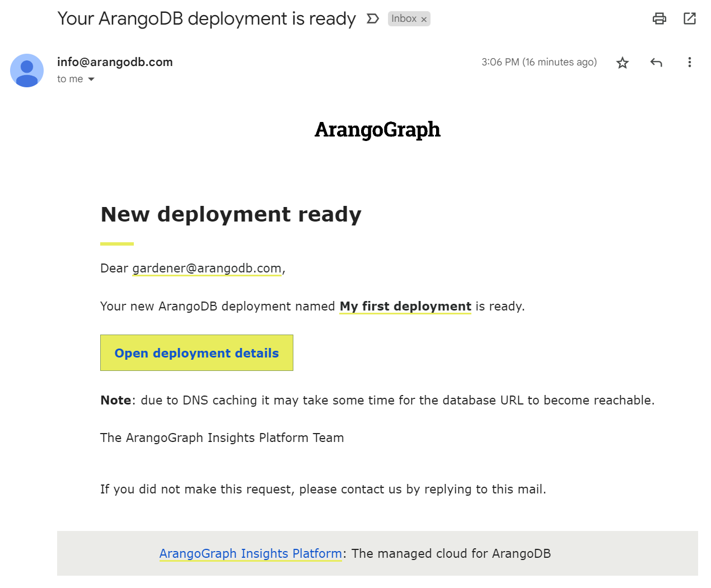The height and width of the screenshot is (588, 711).
Task: Click the gardener@arangodb.com email link
Action: [x=207, y=269]
